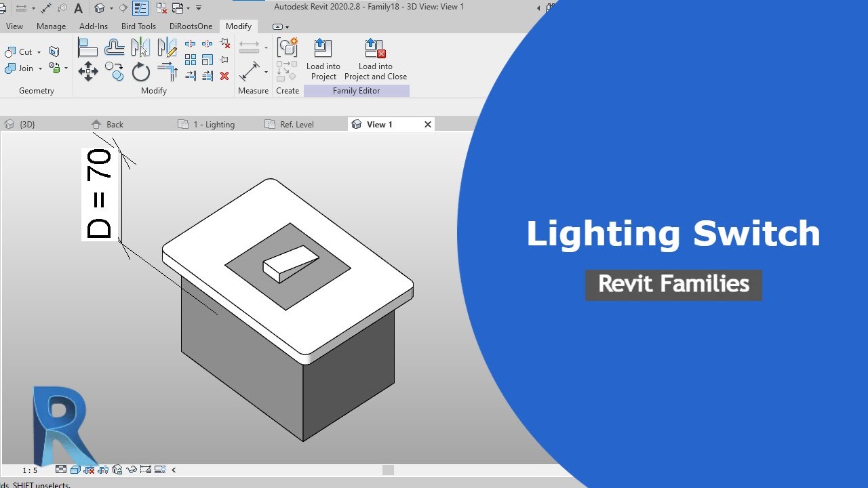This screenshot has height=488, width=868.
Task: Select the Scale tool
Action: (x=208, y=60)
